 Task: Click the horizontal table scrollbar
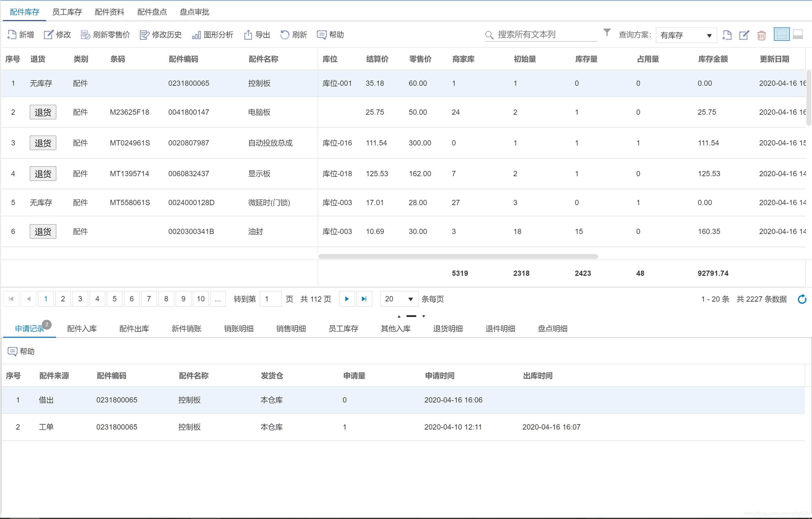click(458, 256)
